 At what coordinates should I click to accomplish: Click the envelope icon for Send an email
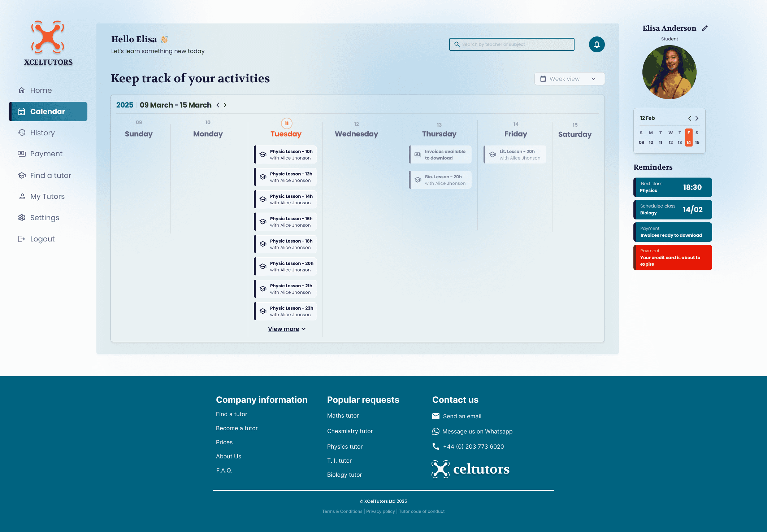[x=436, y=416]
